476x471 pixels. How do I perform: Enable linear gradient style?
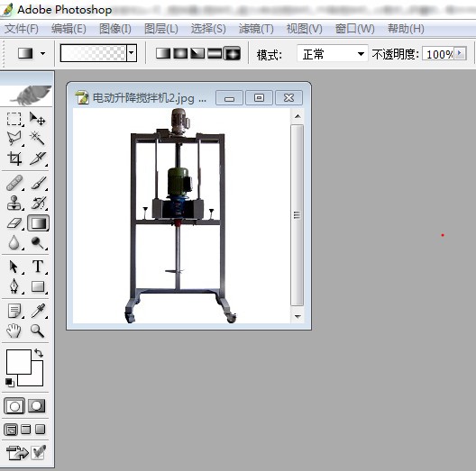click(163, 54)
